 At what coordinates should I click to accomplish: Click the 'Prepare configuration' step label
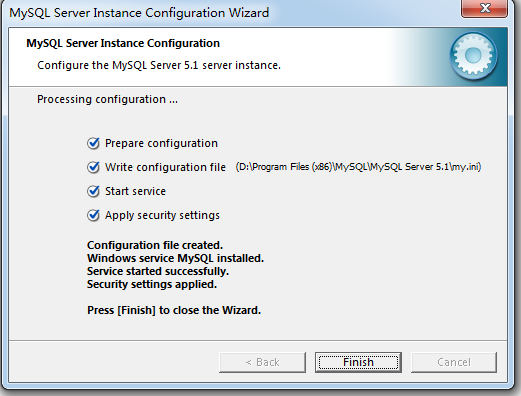161,143
